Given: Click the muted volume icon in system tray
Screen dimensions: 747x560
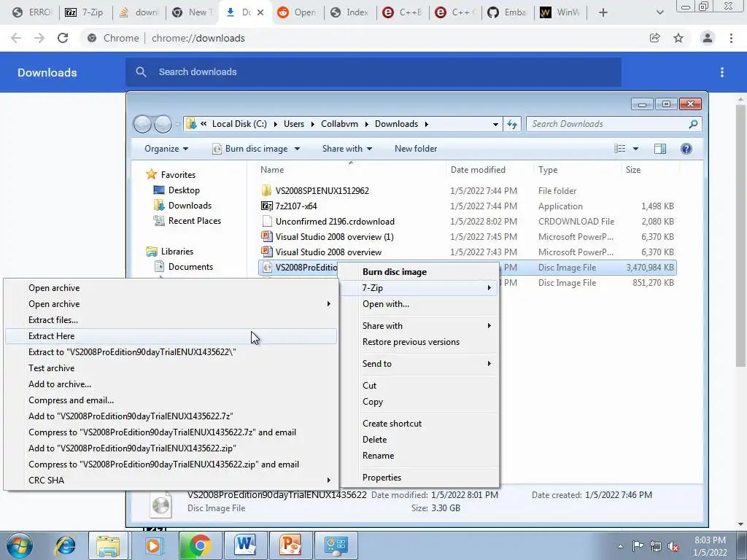Looking at the screenshot, I should coord(673,547).
